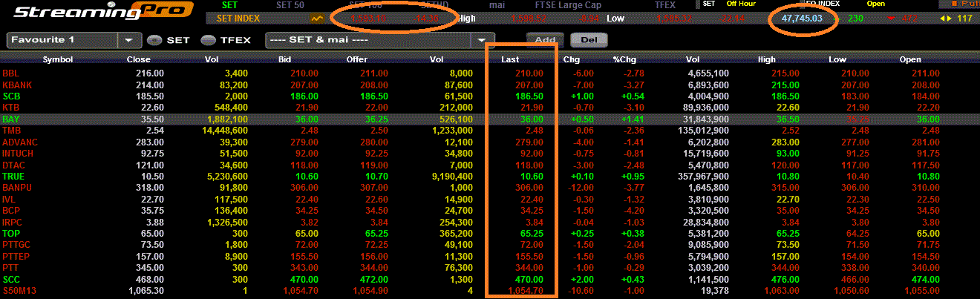Click PTT close price 345.00

pyautogui.click(x=149, y=268)
